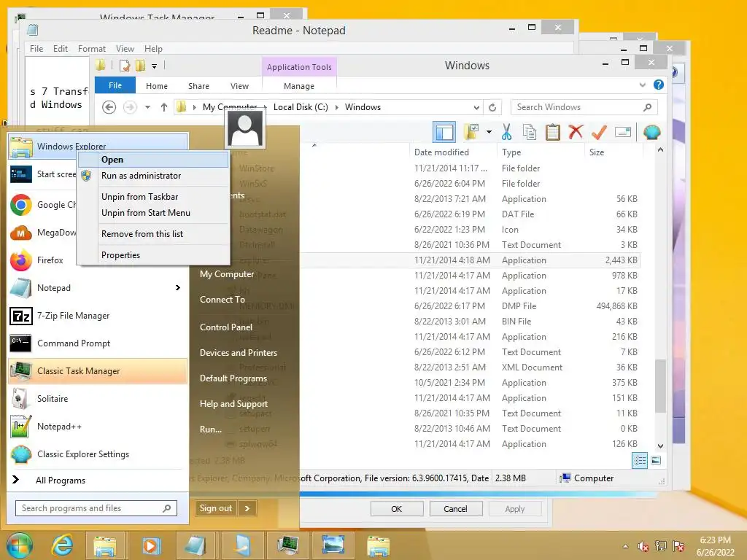Expand Notepad jump list arrow
This screenshot has width=747, height=560.
tap(178, 287)
